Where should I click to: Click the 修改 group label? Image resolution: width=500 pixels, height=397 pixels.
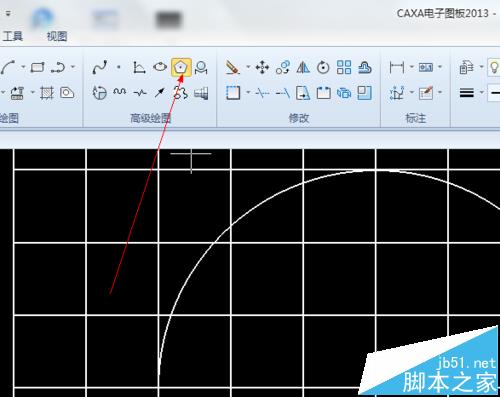coord(299,118)
